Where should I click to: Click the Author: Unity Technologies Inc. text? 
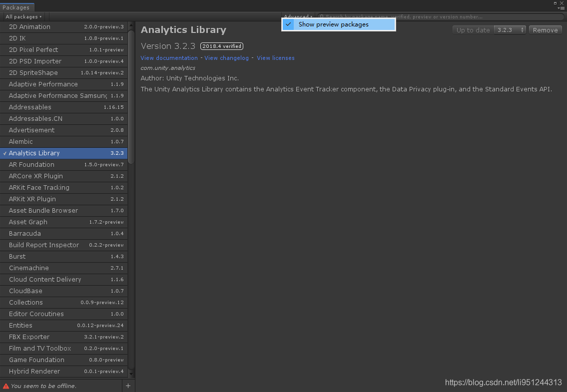click(189, 78)
